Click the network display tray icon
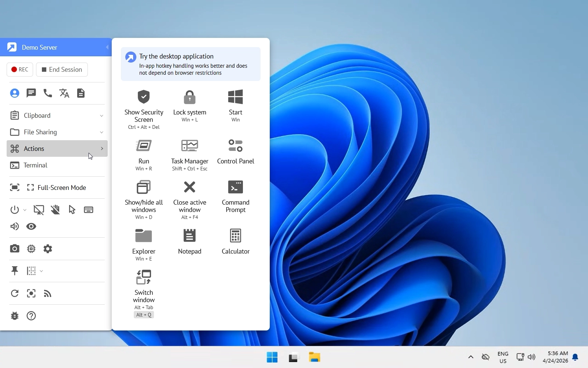 (x=520, y=357)
